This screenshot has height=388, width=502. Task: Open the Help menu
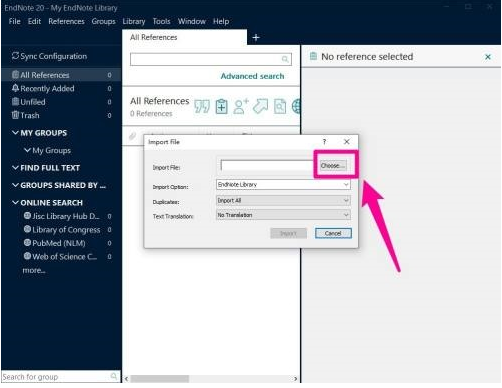(221, 21)
